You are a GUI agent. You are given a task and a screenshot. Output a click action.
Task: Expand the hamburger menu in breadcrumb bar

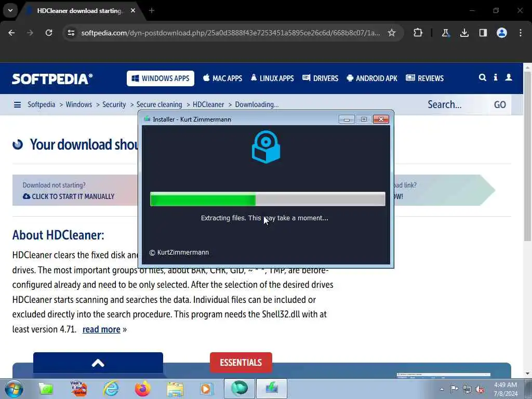click(17, 104)
